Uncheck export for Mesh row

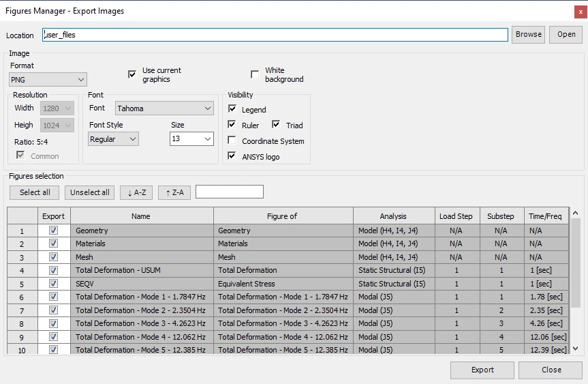pyautogui.click(x=54, y=257)
